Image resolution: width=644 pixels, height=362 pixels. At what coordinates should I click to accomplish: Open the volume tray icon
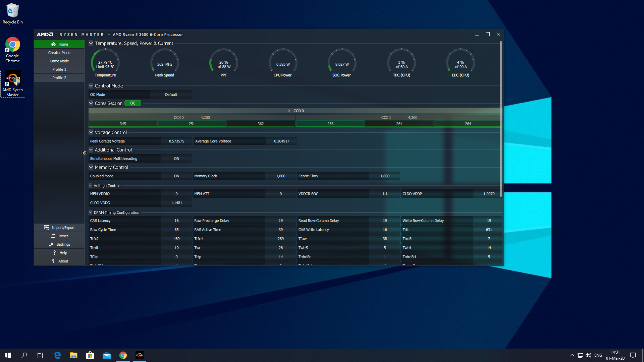(x=588, y=355)
